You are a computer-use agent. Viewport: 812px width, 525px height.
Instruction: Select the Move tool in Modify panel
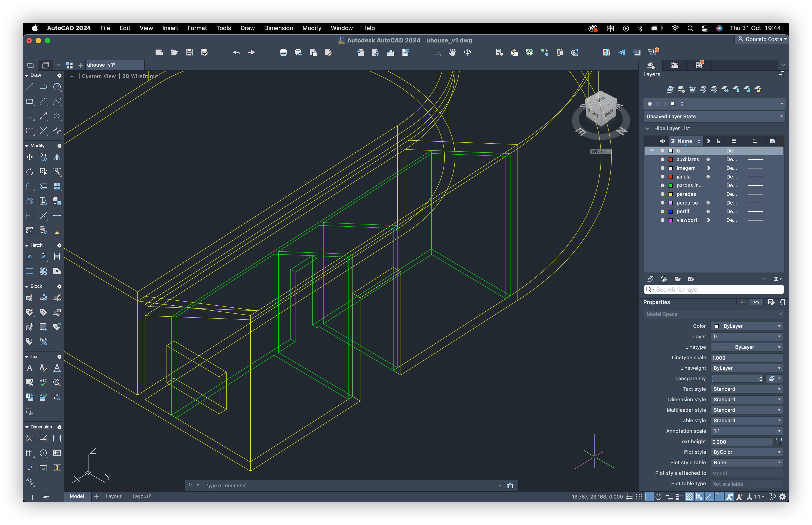(x=30, y=157)
